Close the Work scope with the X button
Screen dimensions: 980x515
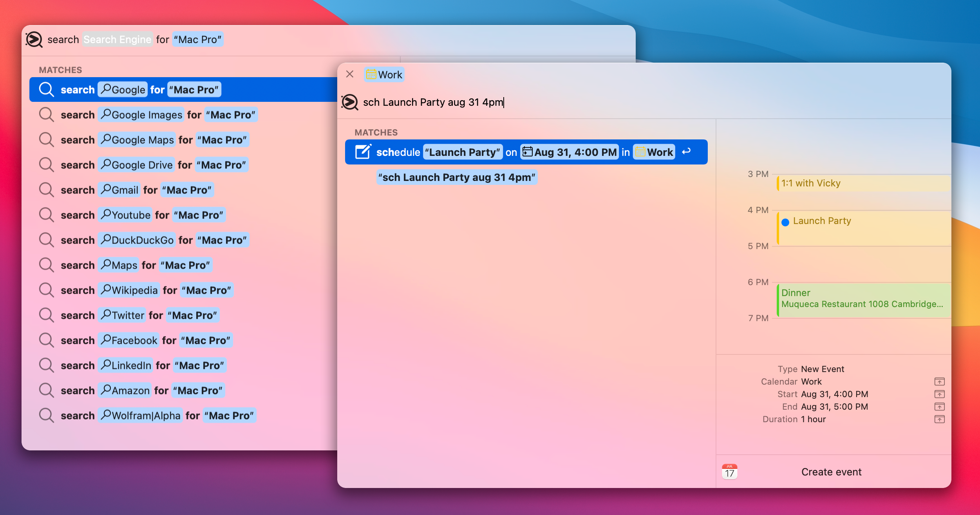(350, 74)
